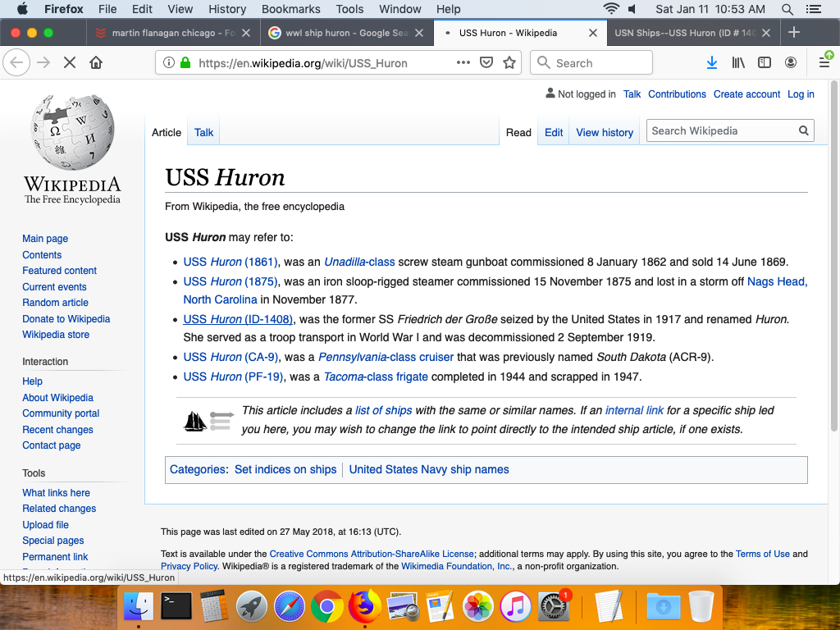Stop loading the page with X button
The width and height of the screenshot is (840, 630).
[x=70, y=62]
